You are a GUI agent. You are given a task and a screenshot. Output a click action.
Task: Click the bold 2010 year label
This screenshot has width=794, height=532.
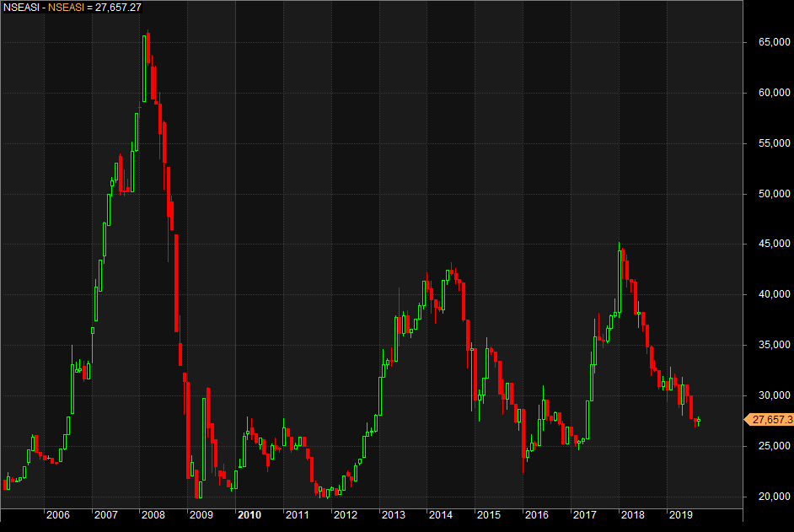pyautogui.click(x=249, y=515)
